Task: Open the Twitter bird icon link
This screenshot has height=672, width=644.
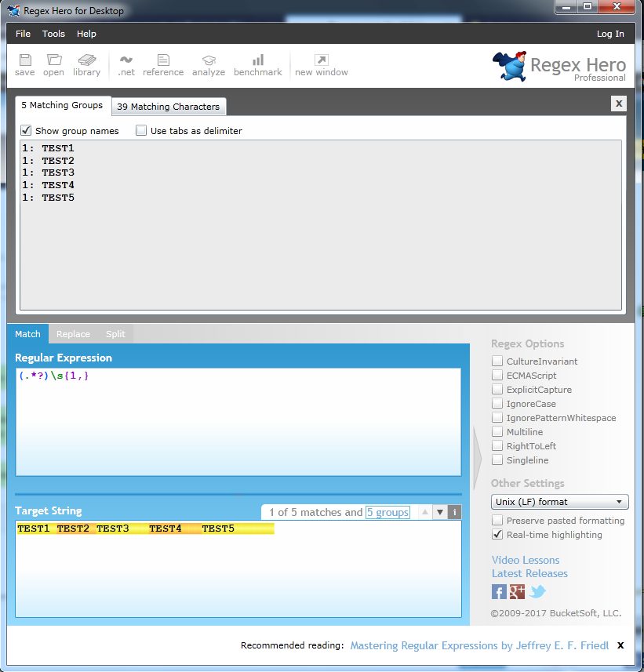Action: click(x=537, y=592)
